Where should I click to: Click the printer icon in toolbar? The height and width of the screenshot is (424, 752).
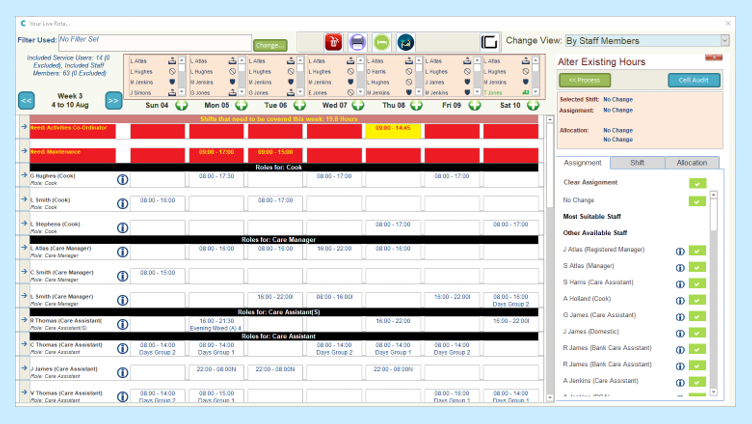click(x=357, y=42)
